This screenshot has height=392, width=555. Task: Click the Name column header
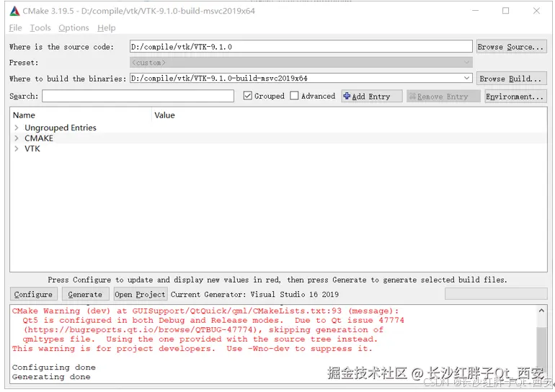[x=81, y=115]
